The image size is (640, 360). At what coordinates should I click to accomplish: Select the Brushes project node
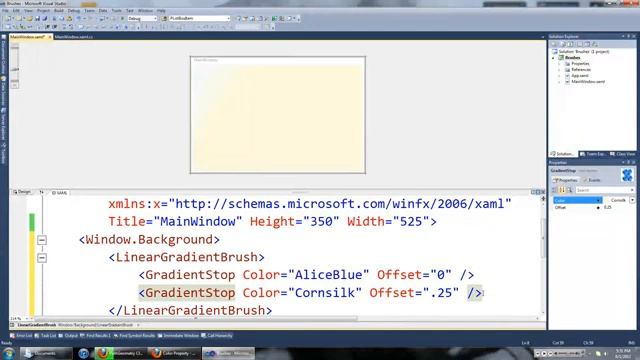(572, 58)
